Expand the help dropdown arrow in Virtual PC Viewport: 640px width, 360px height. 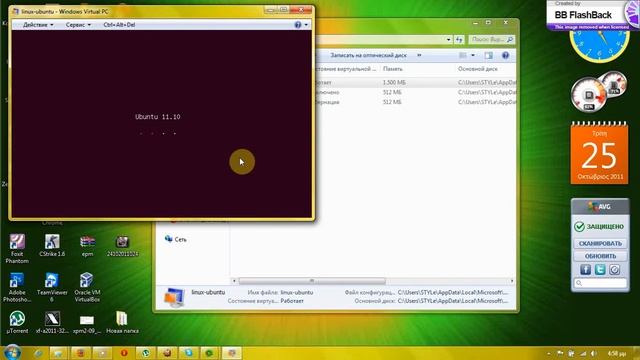coord(306,25)
